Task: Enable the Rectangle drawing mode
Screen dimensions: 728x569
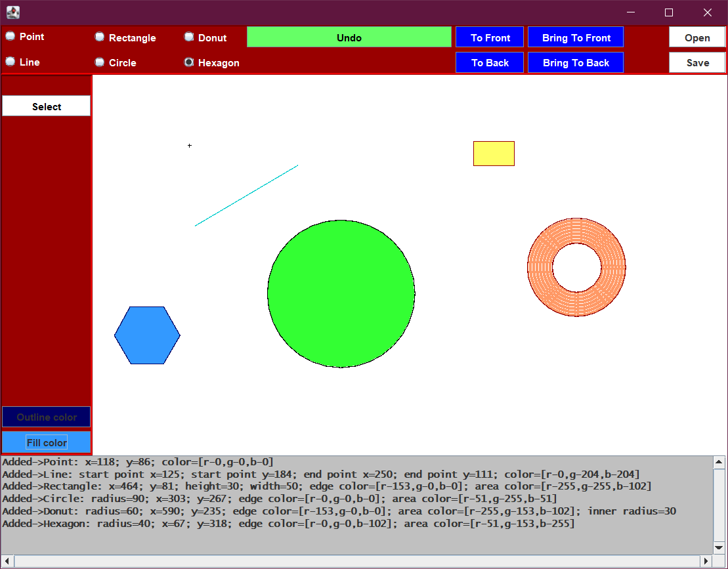Action: point(99,37)
